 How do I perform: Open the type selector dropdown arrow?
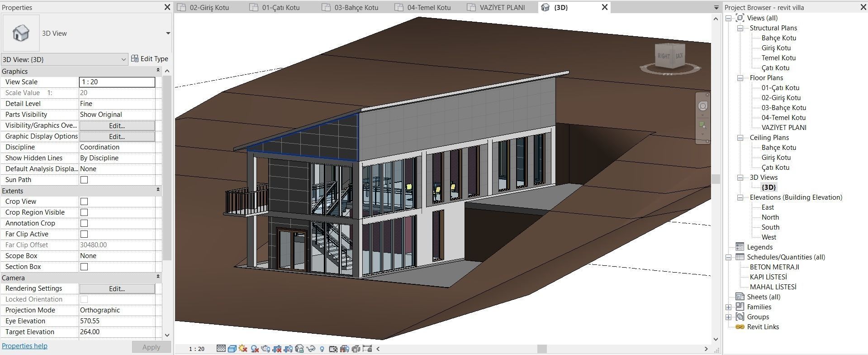pyautogui.click(x=168, y=33)
